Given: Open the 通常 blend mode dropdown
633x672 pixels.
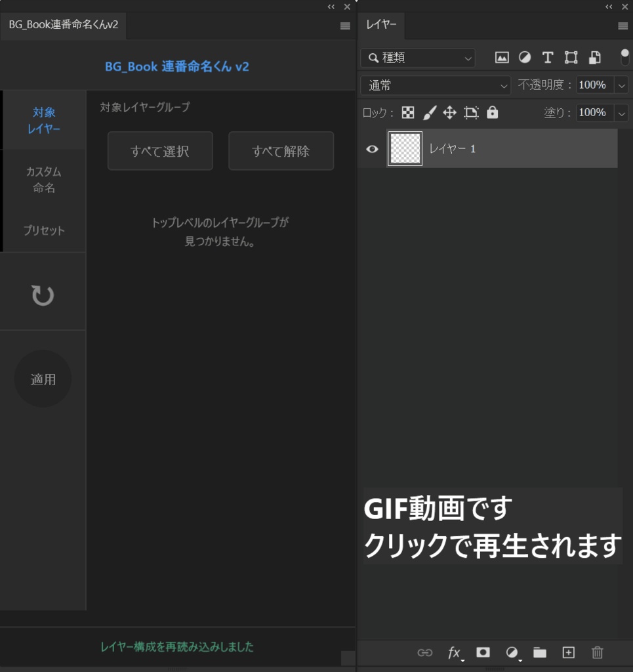Looking at the screenshot, I should [x=436, y=85].
